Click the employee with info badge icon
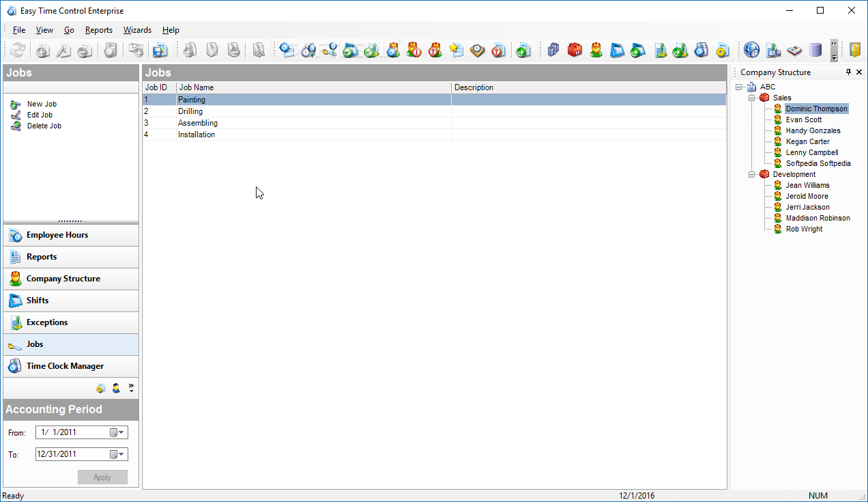Viewport: 868px width, 502px height. (x=414, y=50)
